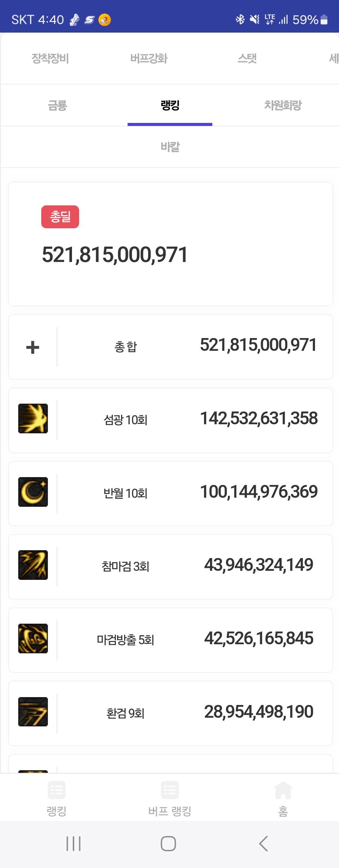Switch to the 장착장비 tab
339x868 pixels.
click(x=50, y=58)
